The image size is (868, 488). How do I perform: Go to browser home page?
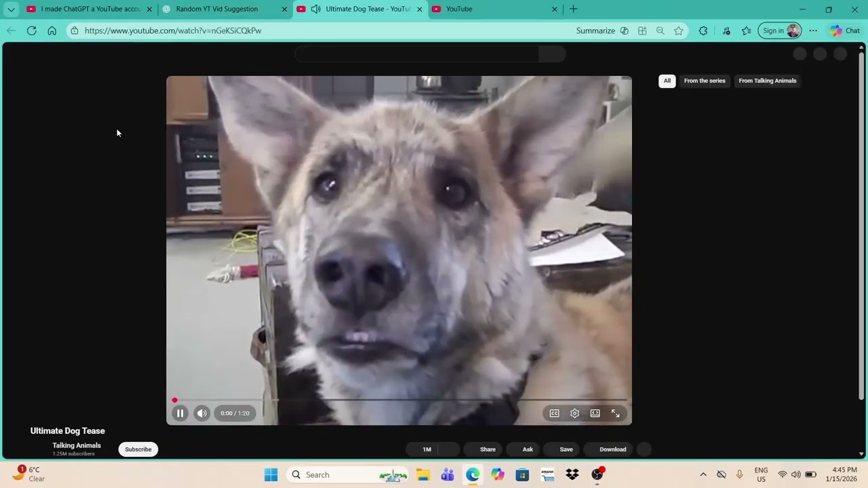tap(52, 30)
